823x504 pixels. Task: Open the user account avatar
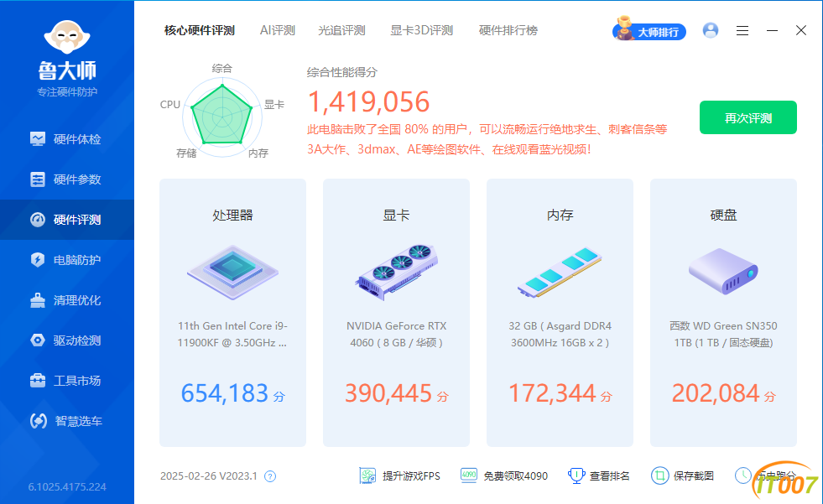(x=711, y=30)
